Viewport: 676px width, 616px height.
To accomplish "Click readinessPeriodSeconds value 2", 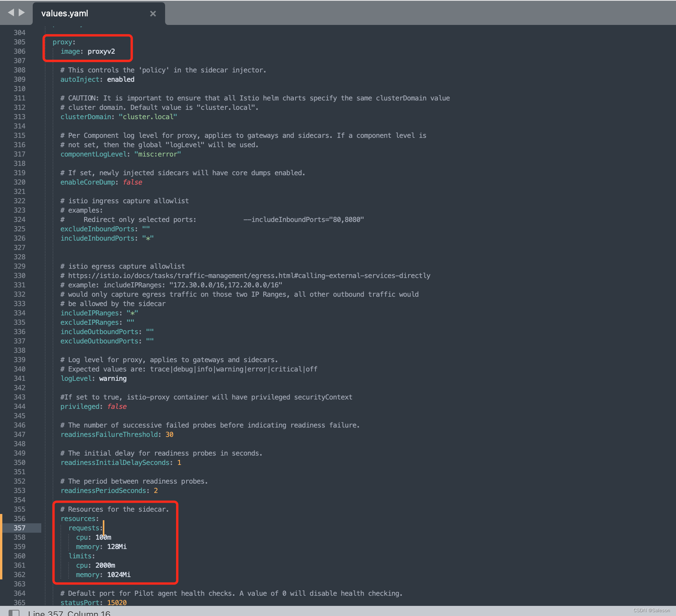I will (x=156, y=491).
